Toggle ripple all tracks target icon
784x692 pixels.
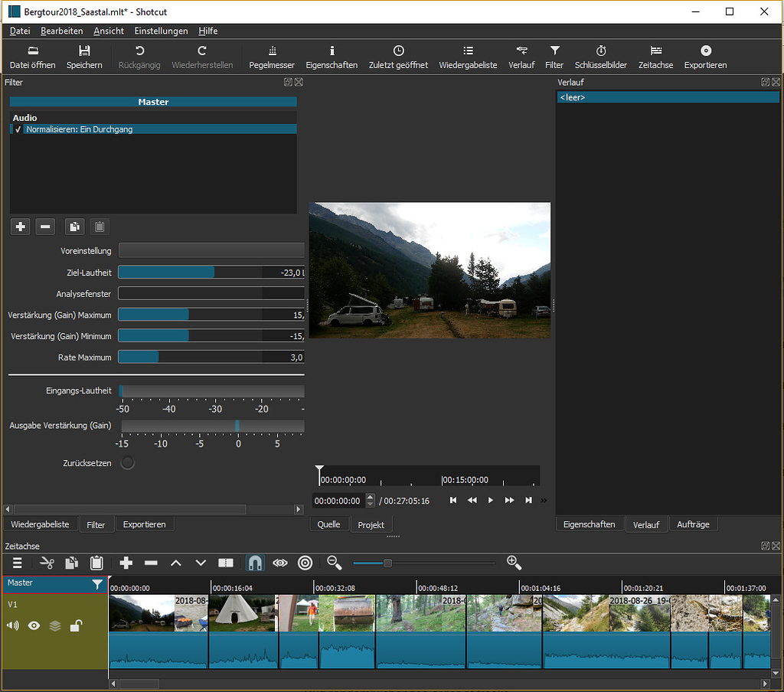coord(305,563)
